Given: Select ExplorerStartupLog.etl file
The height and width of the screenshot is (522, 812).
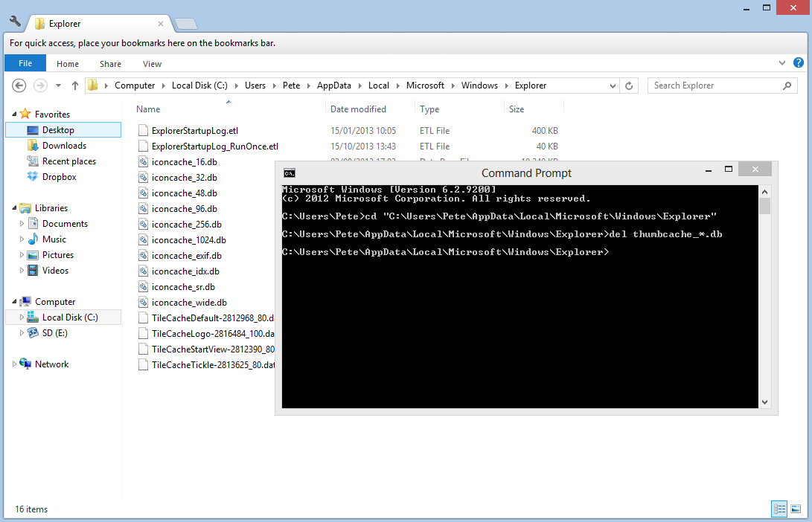Looking at the screenshot, I should (195, 130).
